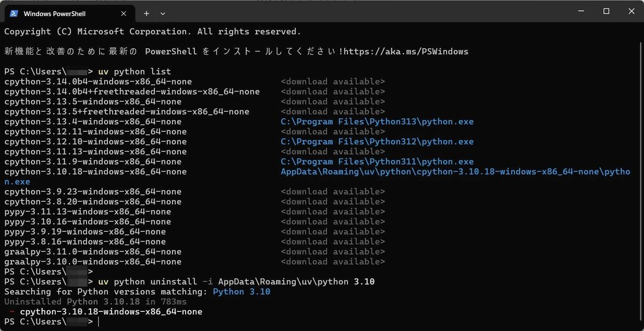Click cpython-3.9.23-windows-x86_64-none entry
Image resolution: width=644 pixels, height=331 pixels.
[x=93, y=192]
